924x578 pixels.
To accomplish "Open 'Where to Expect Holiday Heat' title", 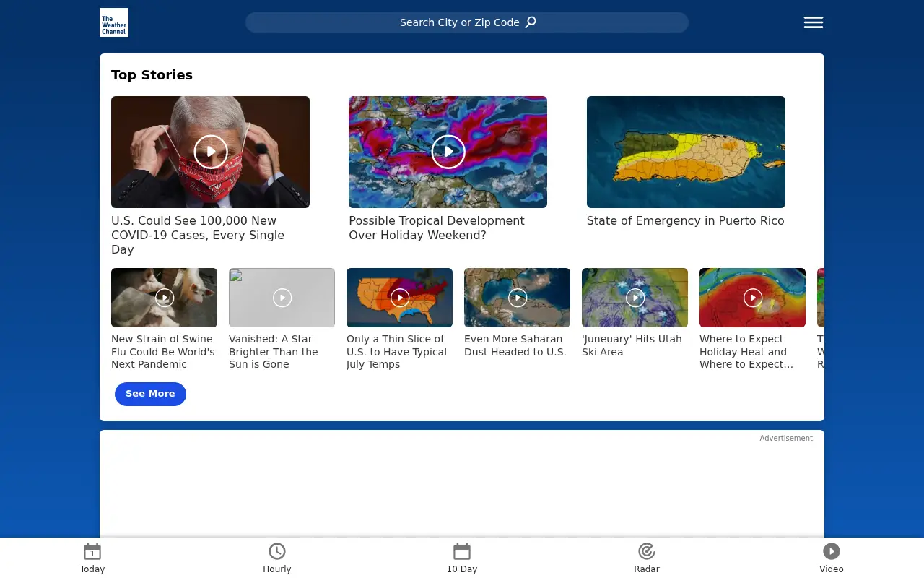I will 746,352.
